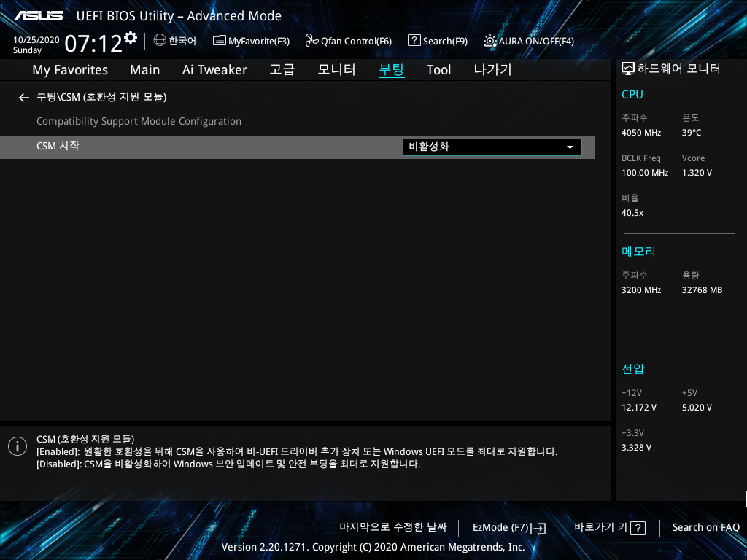Screen dimensions: 747x560
Task: Open the Tool tab
Action: [x=438, y=70]
